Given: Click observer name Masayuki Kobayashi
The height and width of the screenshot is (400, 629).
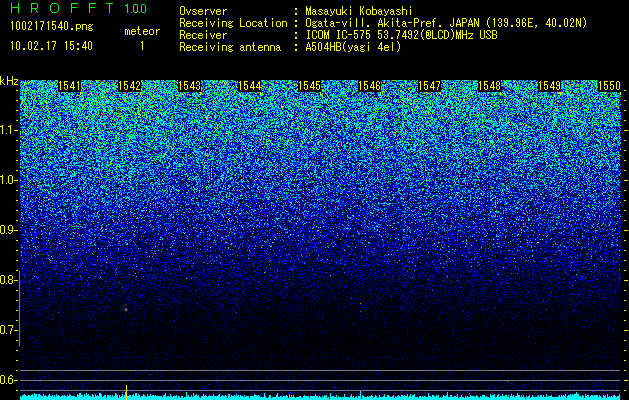Looking at the screenshot, I should pos(359,11).
